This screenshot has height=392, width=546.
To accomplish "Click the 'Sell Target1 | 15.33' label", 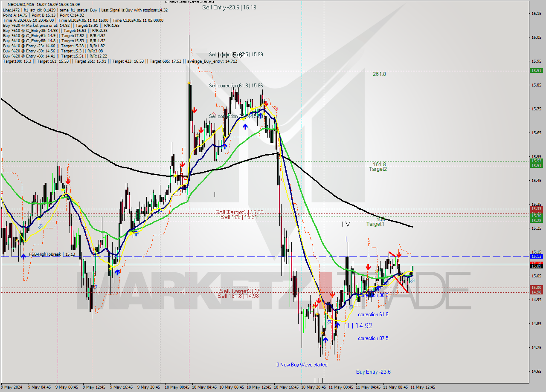I will (x=239, y=212).
